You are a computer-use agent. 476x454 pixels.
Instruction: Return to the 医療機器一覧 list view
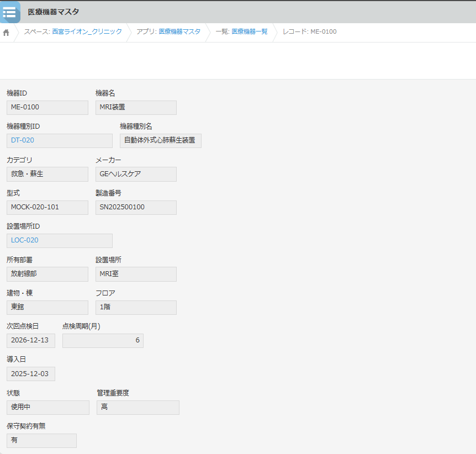[x=249, y=31]
